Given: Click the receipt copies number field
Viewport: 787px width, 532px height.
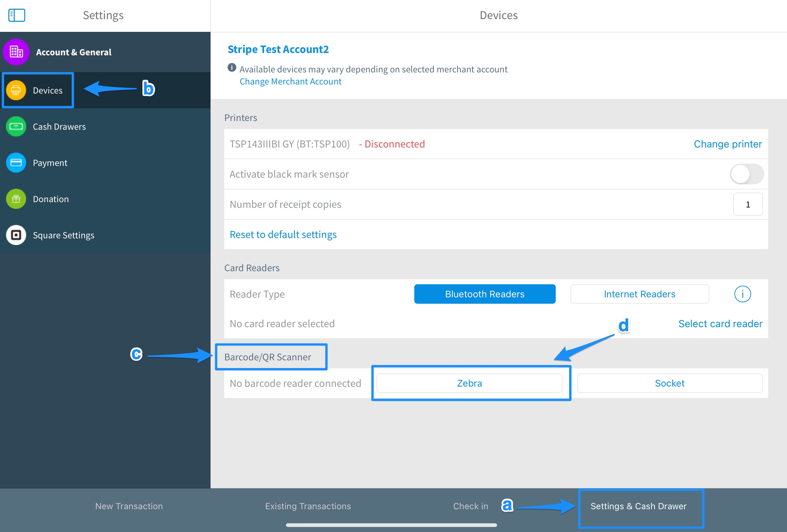Looking at the screenshot, I should click(748, 204).
